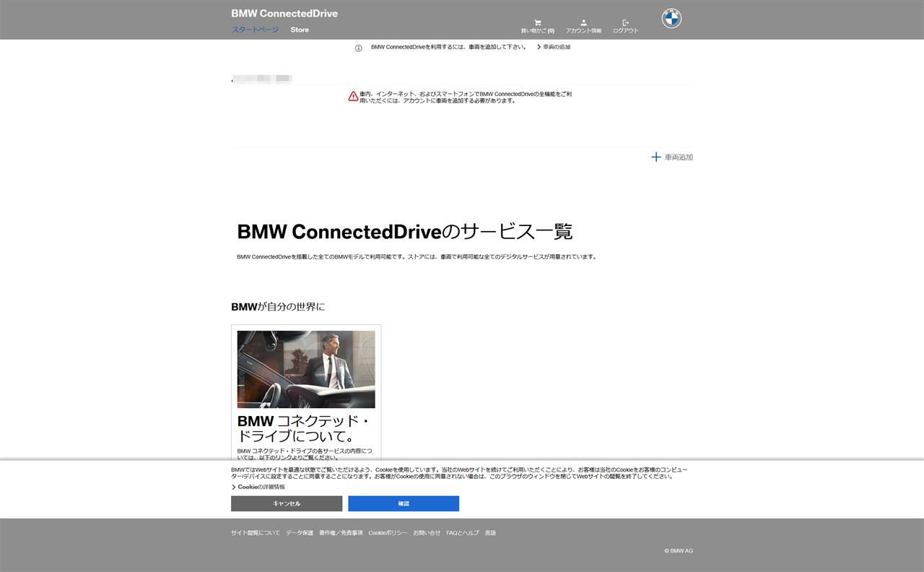
Task: Click the © BMW AG copyright text
Action: point(679,550)
